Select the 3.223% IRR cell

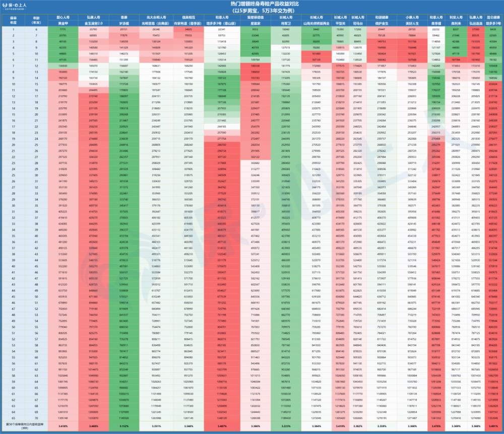286,426
